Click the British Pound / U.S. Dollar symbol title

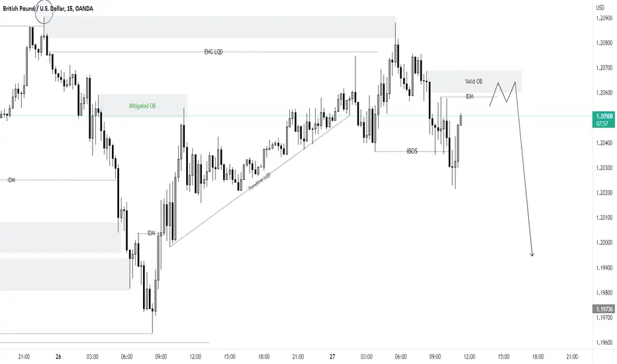pos(34,8)
